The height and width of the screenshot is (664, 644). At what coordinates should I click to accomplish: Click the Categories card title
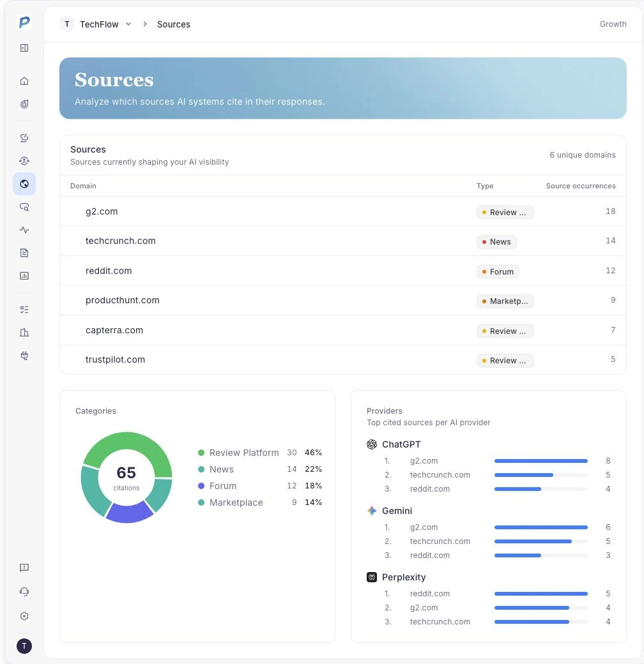click(96, 411)
